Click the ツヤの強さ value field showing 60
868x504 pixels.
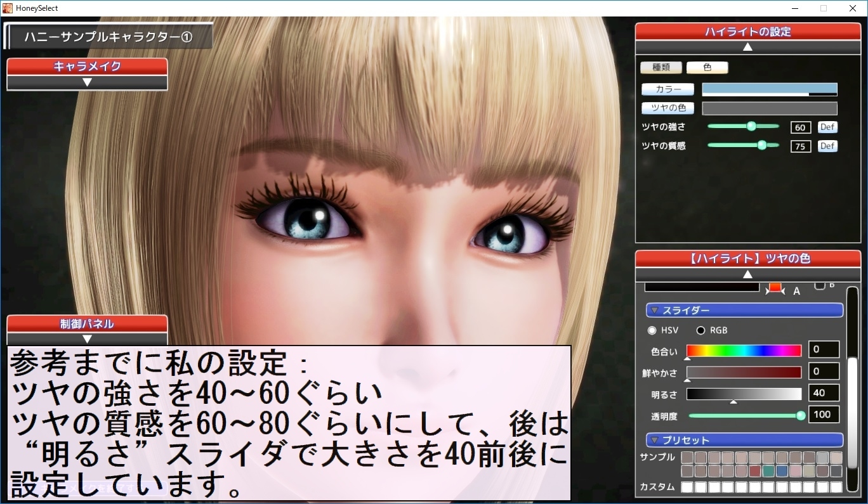801,127
